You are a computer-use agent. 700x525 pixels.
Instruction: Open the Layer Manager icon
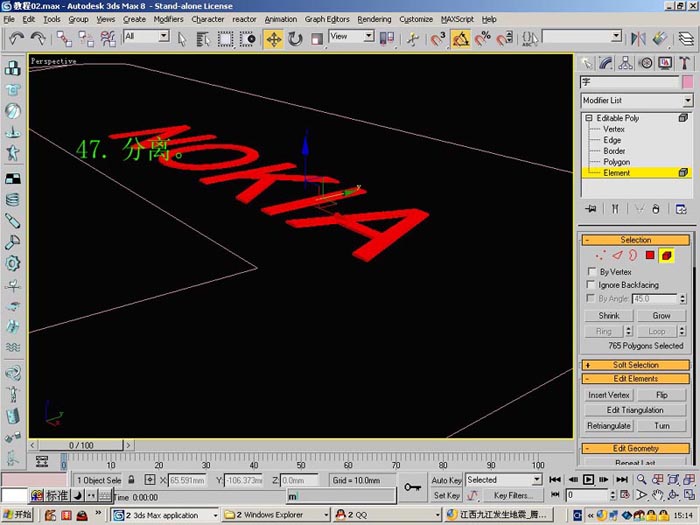click(686, 39)
